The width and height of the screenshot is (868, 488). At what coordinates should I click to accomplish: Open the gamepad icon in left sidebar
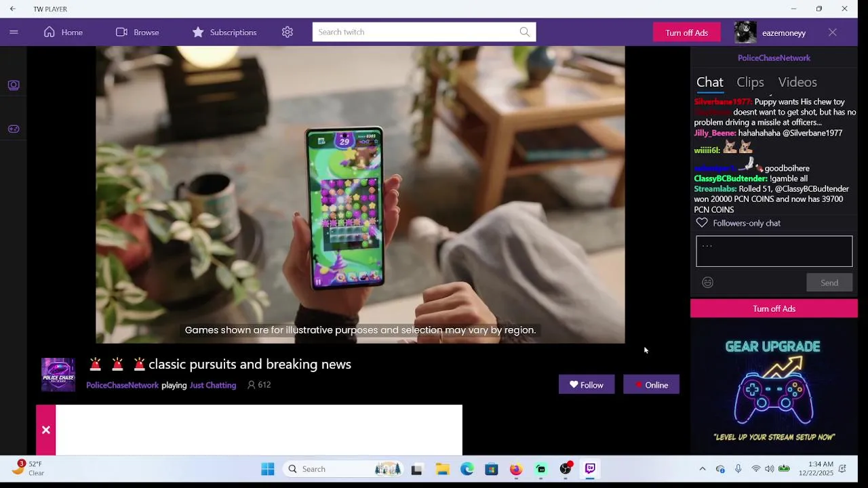pyautogui.click(x=14, y=129)
